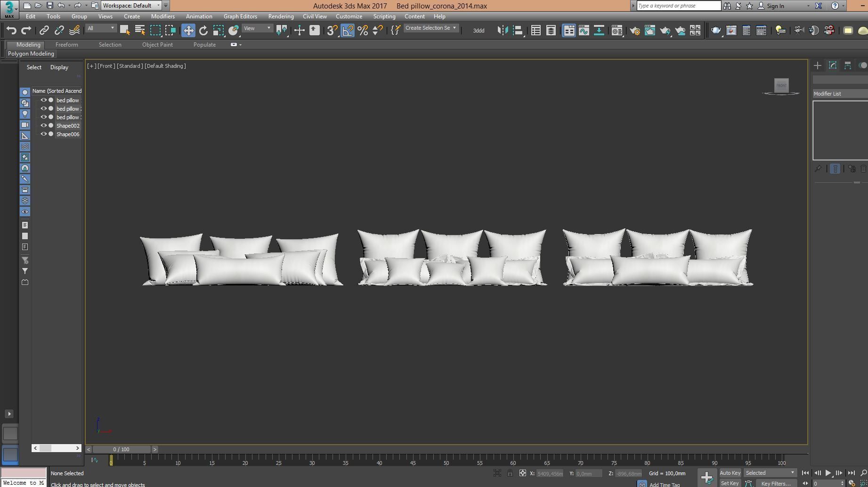Click the Select and Place icon
This screenshot has height=487, width=868.
click(233, 31)
